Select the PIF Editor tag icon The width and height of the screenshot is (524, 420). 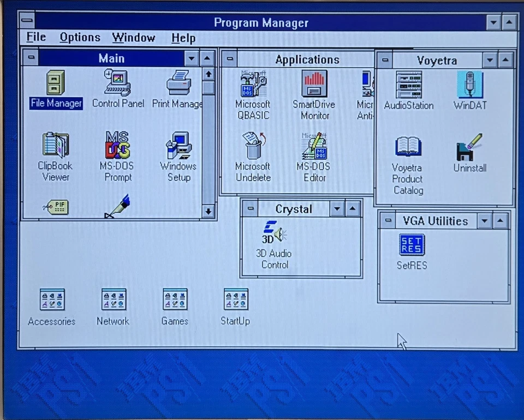[x=56, y=207]
